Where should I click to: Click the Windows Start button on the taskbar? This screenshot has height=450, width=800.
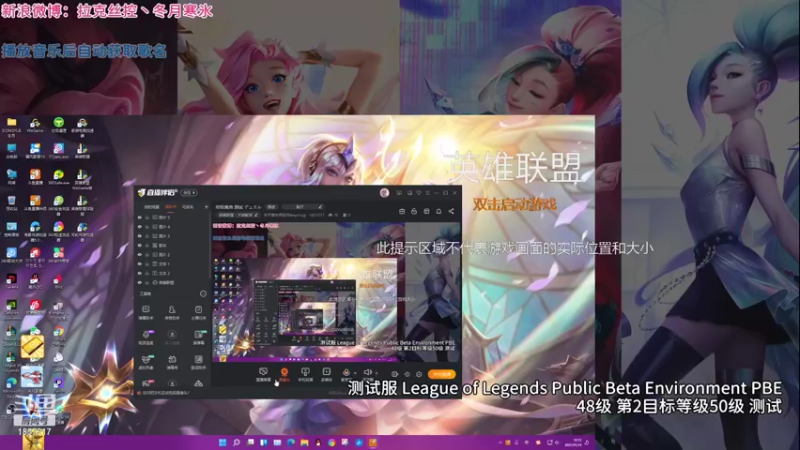tap(222, 442)
